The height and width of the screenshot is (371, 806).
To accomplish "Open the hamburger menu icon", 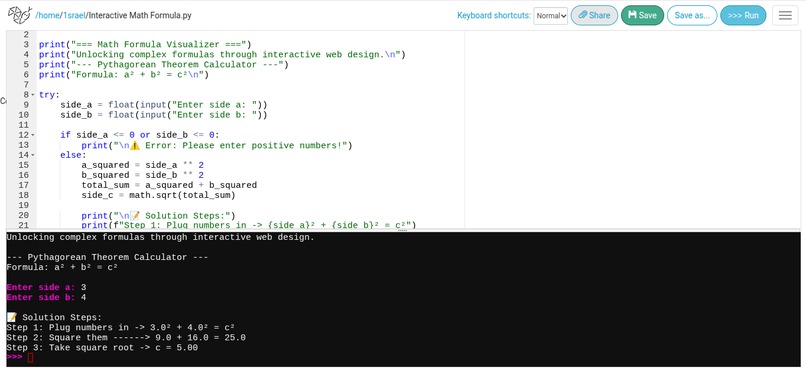I will pyautogui.click(x=785, y=15).
